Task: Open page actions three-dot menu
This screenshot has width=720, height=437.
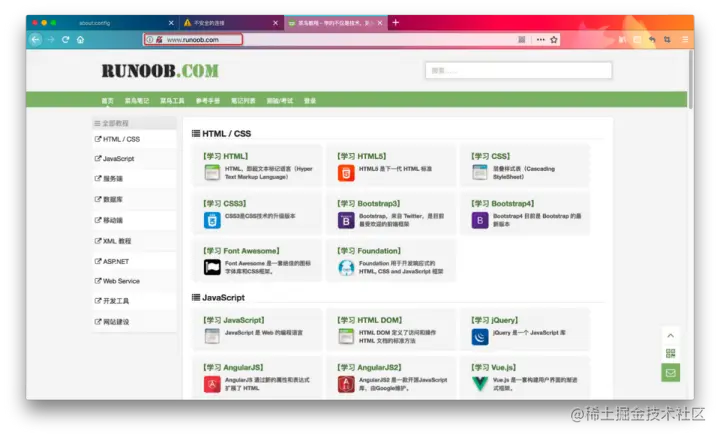Action: tap(540, 39)
